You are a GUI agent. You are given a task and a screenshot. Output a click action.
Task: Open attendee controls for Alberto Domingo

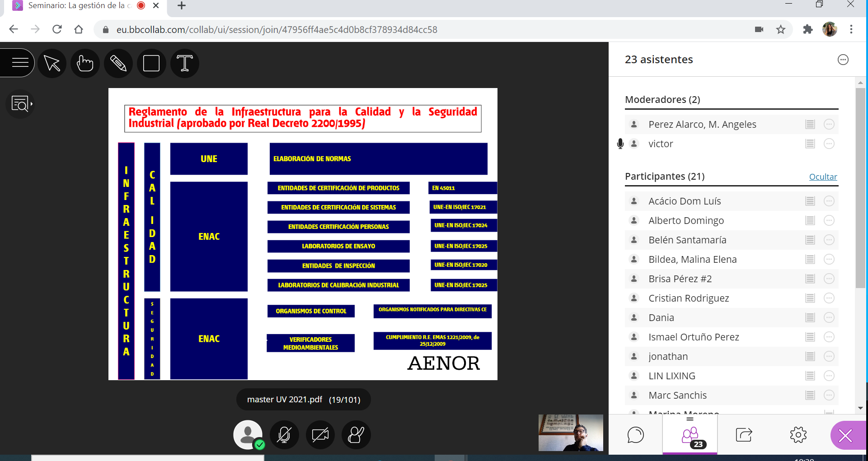(x=829, y=221)
